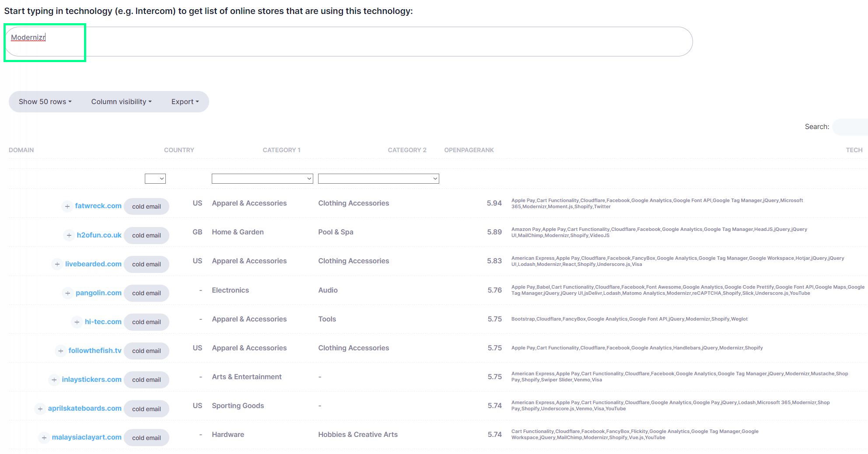The height and width of the screenshot is (454, 868).
Task: Expand row details for pangolin.com
Action: pyautogui.click(x=67, y=293)
